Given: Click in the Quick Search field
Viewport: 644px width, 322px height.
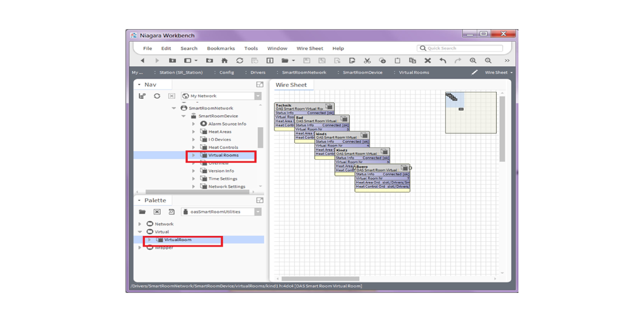Looking at the screenshot, I should [460, 48].
